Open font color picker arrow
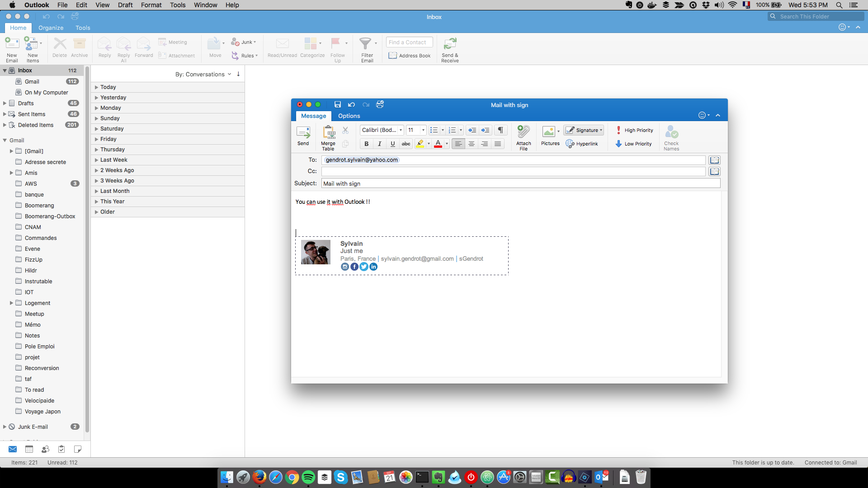 447,144
